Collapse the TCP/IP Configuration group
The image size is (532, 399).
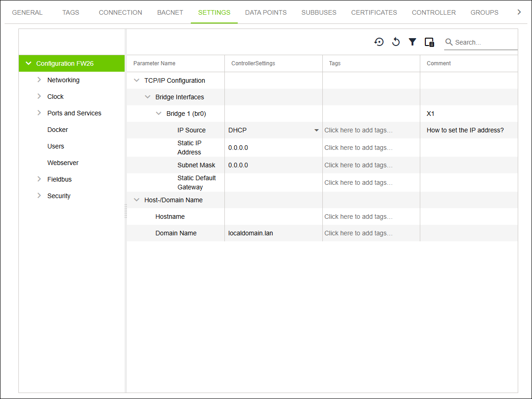pos(137,80)
